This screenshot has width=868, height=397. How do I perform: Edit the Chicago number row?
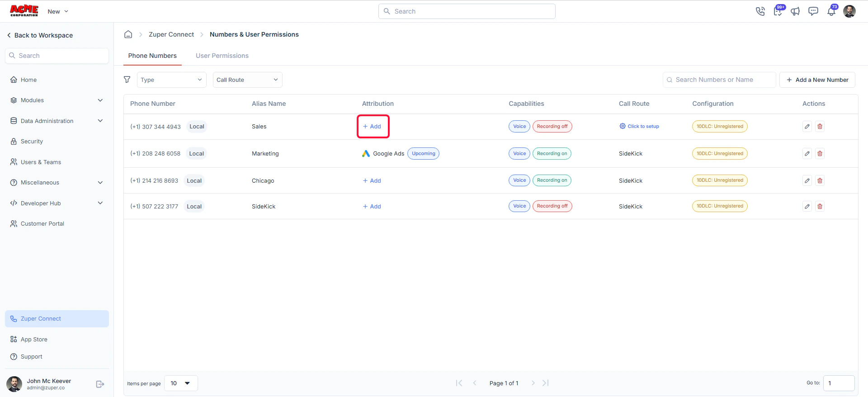point(807,181)
